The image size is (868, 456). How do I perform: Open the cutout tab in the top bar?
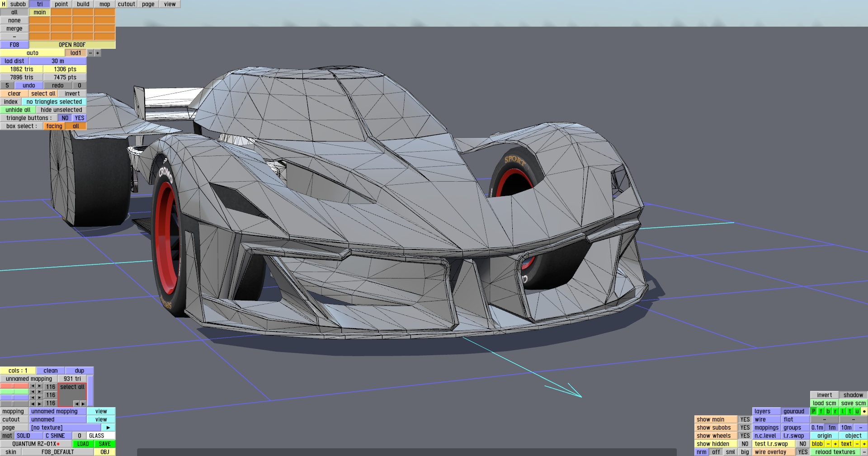[127, 4]
